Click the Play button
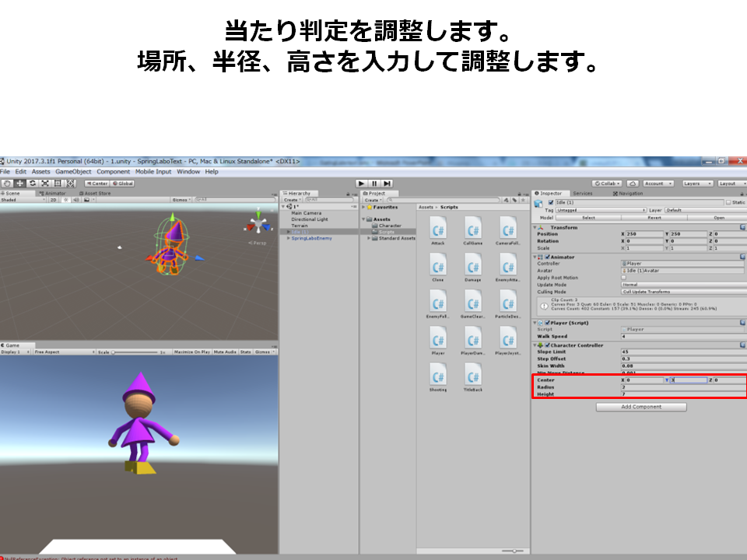This screenshot has height=560, width=747. tap(362, 184)
